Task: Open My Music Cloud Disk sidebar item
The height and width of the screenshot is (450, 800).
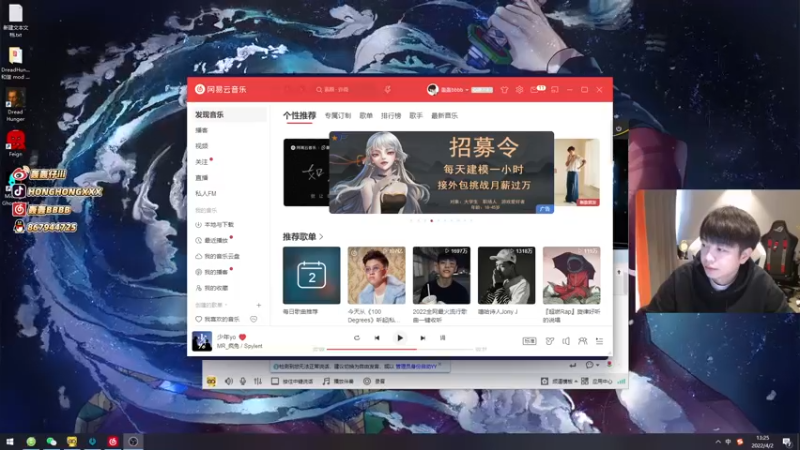Action: click(x=217, y=256)
